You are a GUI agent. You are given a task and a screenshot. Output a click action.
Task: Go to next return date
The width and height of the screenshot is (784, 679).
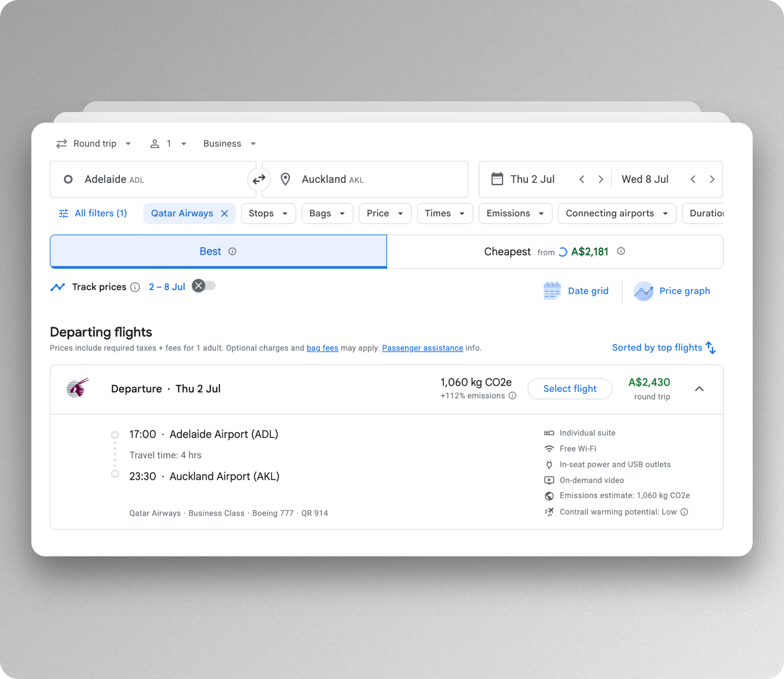pyautogui.click(x=712, y=179)
